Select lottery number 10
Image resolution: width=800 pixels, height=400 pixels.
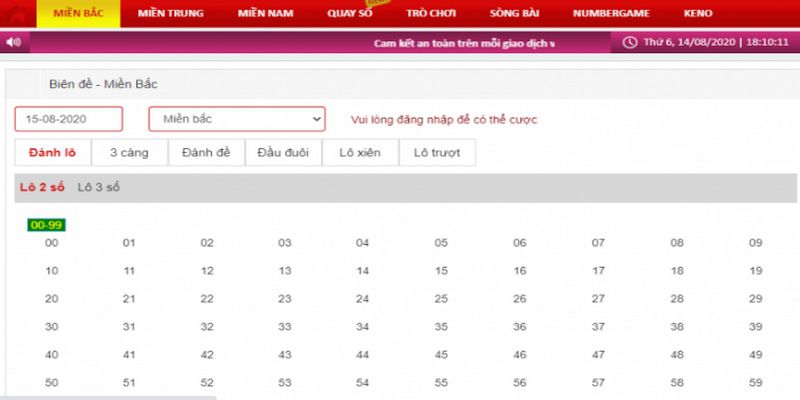tap(52, 271)
